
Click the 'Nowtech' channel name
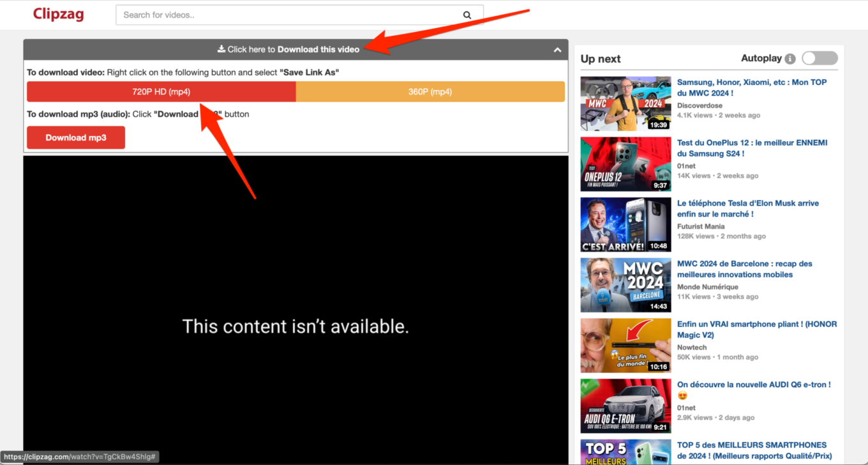(x=692, y=347)
